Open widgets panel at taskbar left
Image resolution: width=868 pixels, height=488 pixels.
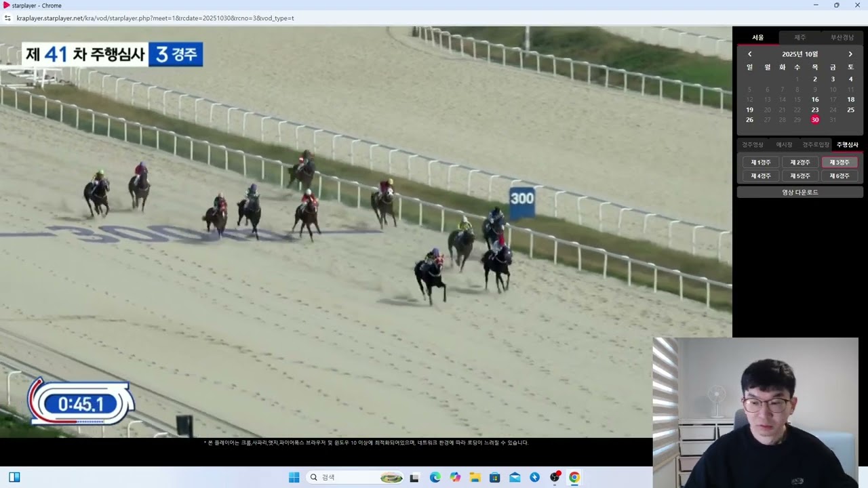14,477
